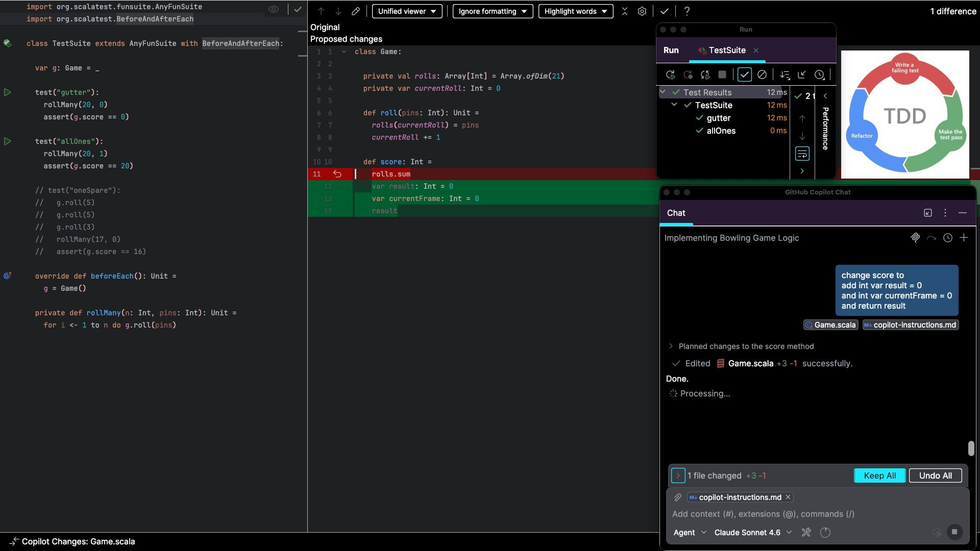The width and height of the screenshot is (980, 551).
Task: Toggle Show Ignored tests button
Action: click(762, 75)
